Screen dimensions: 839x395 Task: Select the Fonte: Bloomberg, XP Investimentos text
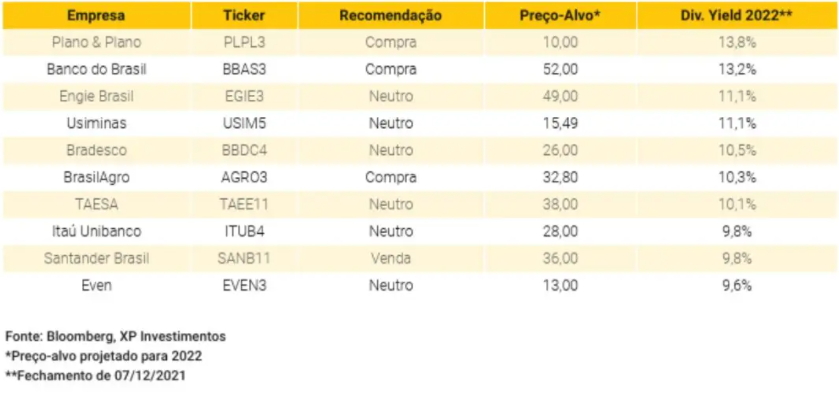[116, 337]
